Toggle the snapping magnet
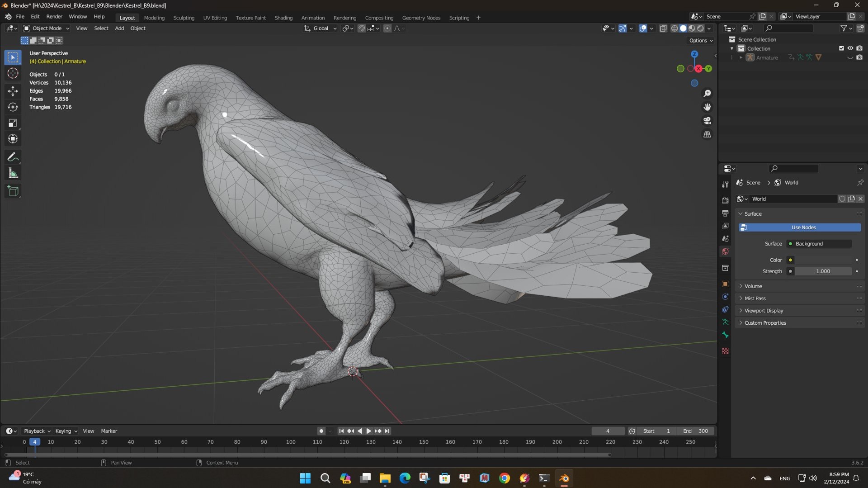 (361, 28)
